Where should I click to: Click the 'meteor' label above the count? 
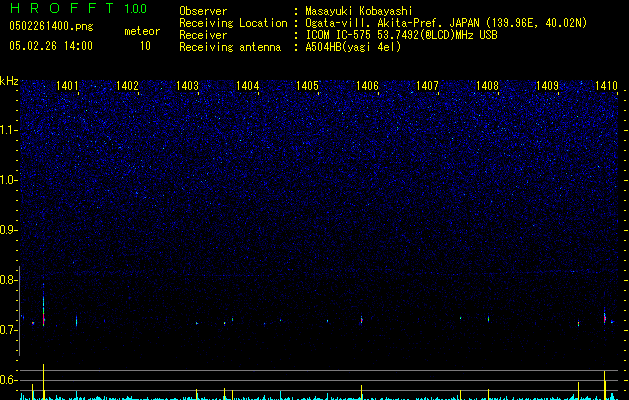point(142,31)
